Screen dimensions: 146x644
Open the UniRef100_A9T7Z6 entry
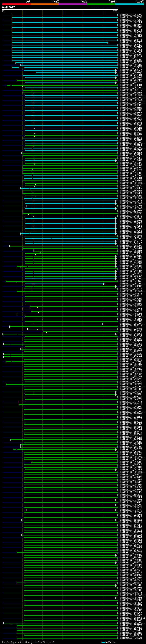(x=131, y=63)
